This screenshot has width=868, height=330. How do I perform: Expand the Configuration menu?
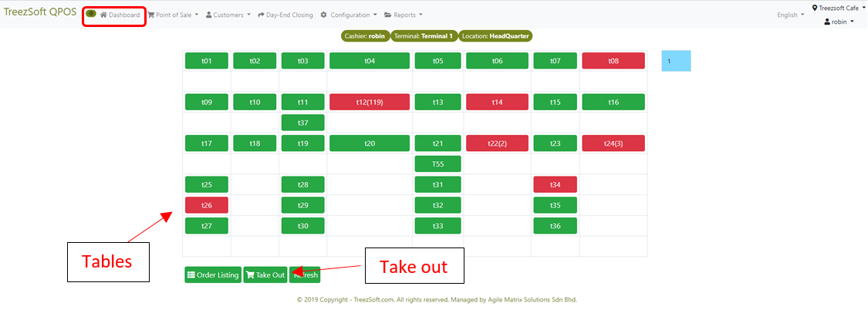[349, 15]
